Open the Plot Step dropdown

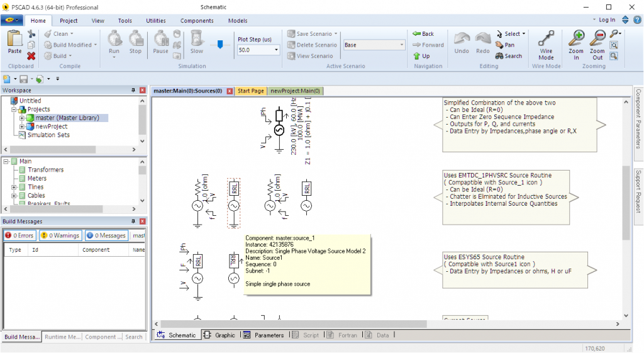(276, 50)
